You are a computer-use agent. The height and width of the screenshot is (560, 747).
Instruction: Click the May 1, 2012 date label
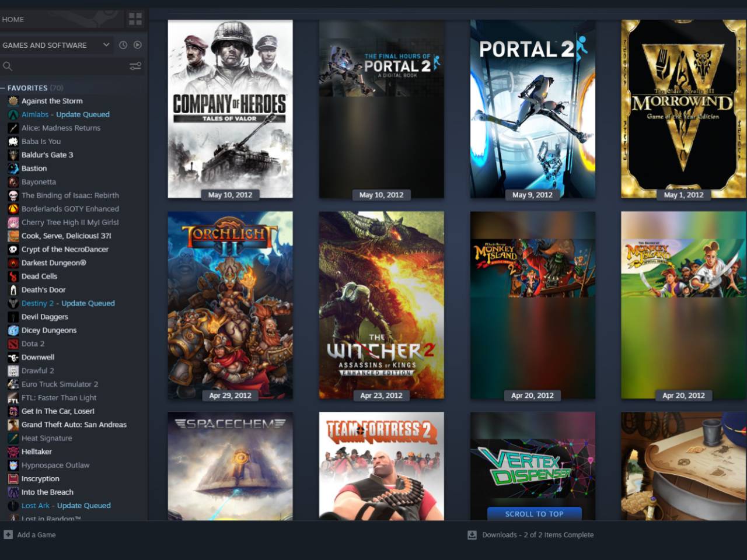tap(683, 195)
